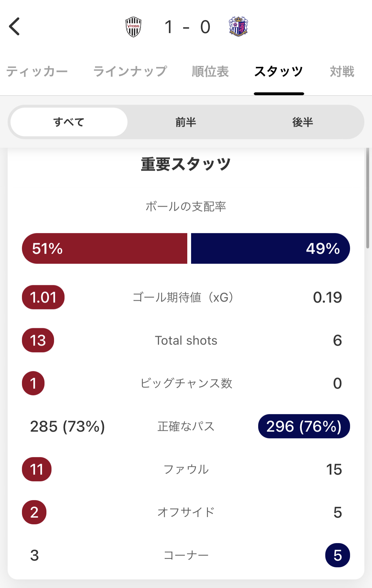The width and height of the screenshot is (372, 588).
Task: Select the スタッツ tab
Action: click(279, 72)
